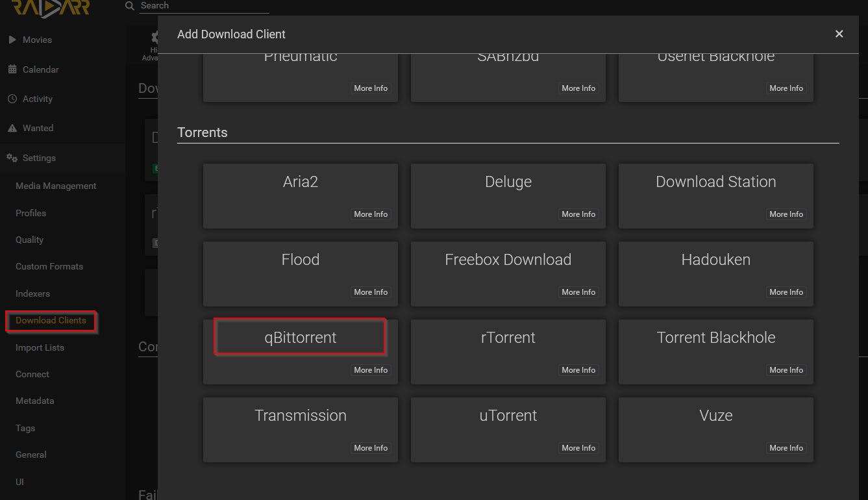Viewport: 868px width, 500px height.
Task: Choose the Hadouken download client
Action: click(x=716, y=273)
